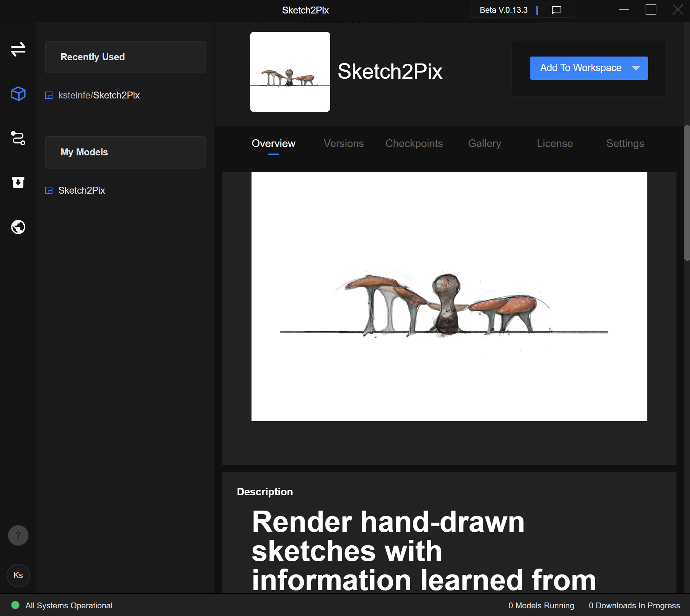Screen dimensions: 690x616
Task: Go to the Settings tab
Action: [x=625, y=143]
